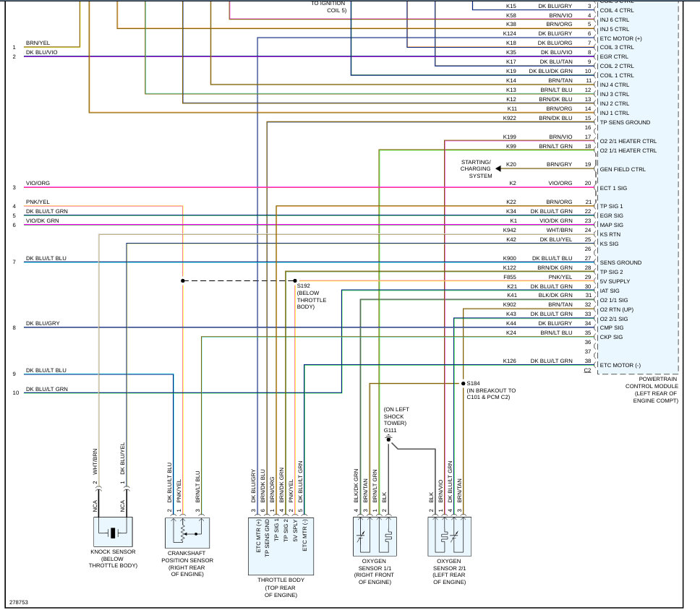Select circuit code K58
Viewport: 700px width, 610px height.
pyautogui.click(x=511, y=15)
